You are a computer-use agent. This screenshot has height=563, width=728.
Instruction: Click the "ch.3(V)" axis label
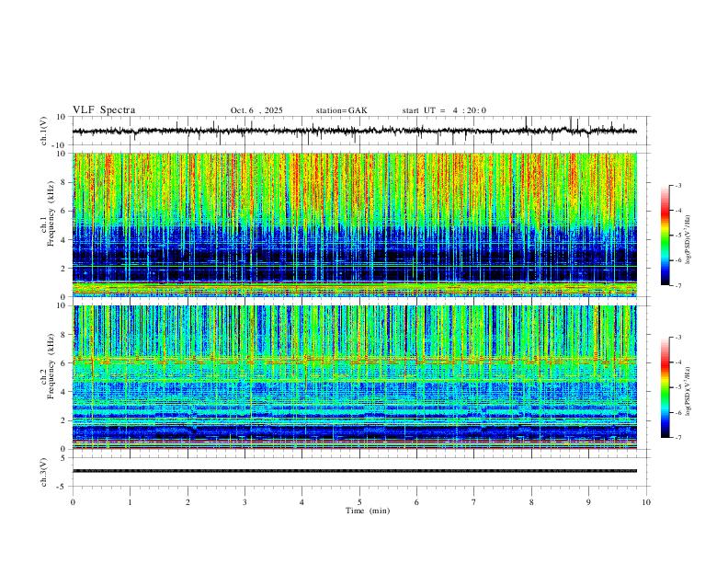coord(44,472)
